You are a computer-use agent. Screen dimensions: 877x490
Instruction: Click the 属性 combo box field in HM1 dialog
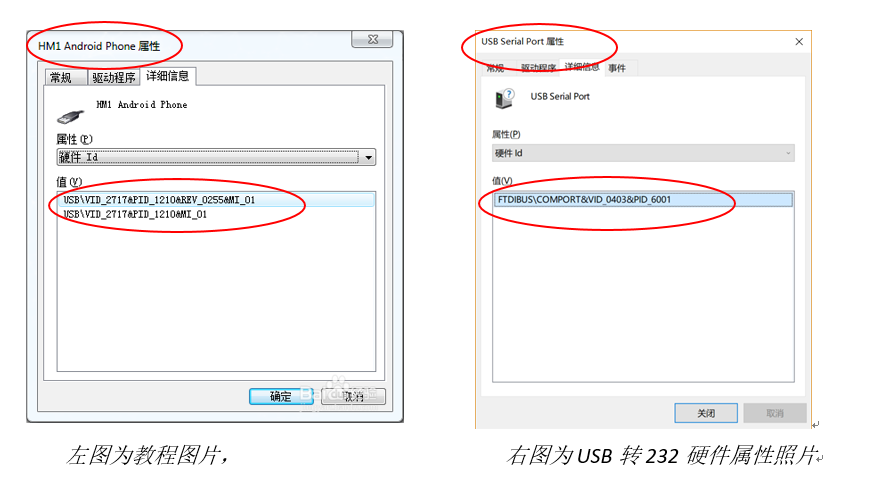tap(216, 157)
